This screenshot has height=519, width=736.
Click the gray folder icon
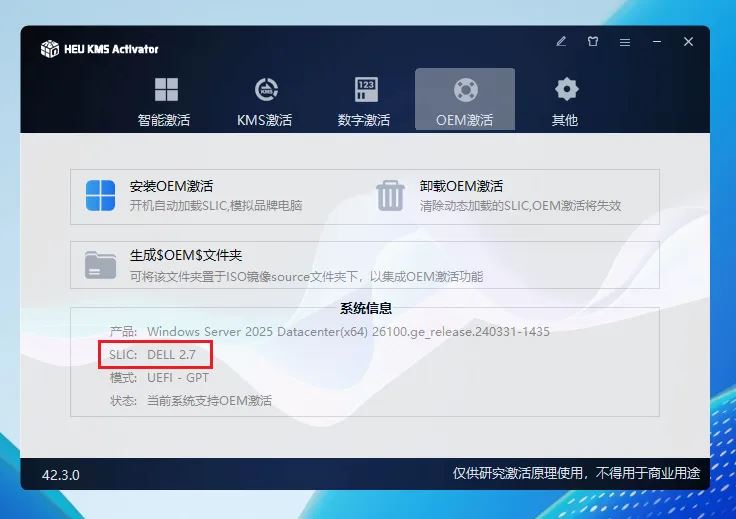[x=100, y=265]
